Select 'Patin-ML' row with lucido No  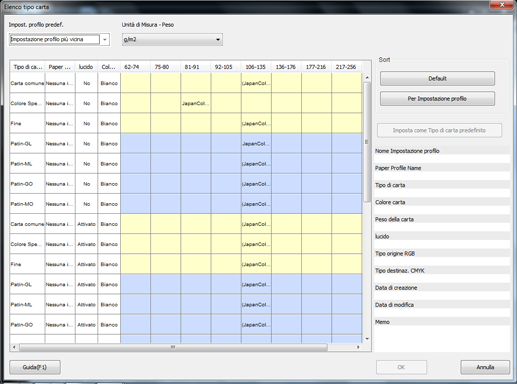pyautogui.click(x=186, y=164)
